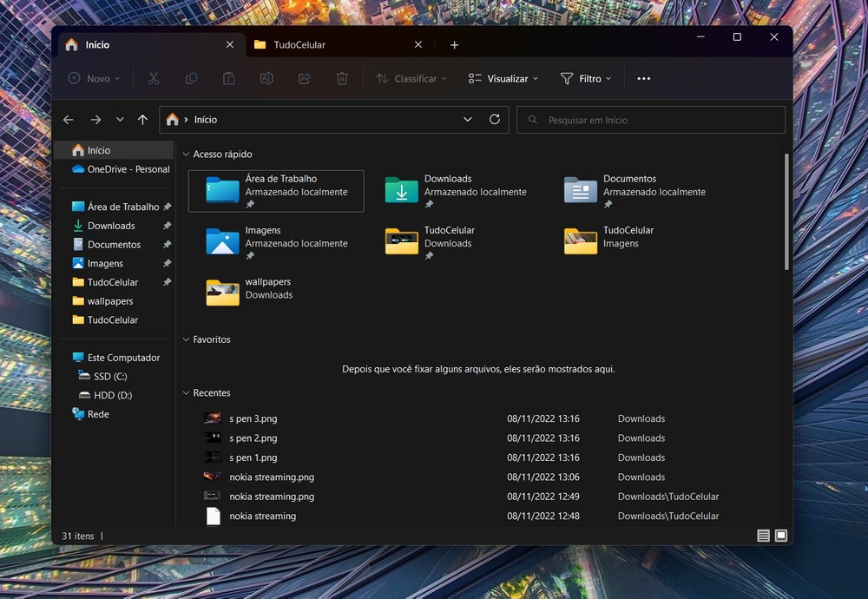Image resolution: width=868 pixels, height=599 pixels.
Task: Click the home icon in address bar
Action: 172,120
